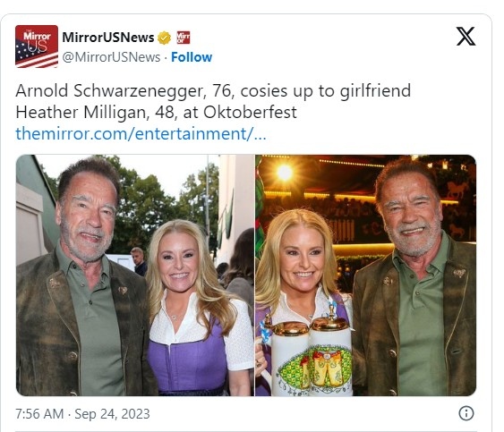The width and height of the screenshot is (504, 432).
Task: Open the X logo link
Action: click(x=466, y=37)
